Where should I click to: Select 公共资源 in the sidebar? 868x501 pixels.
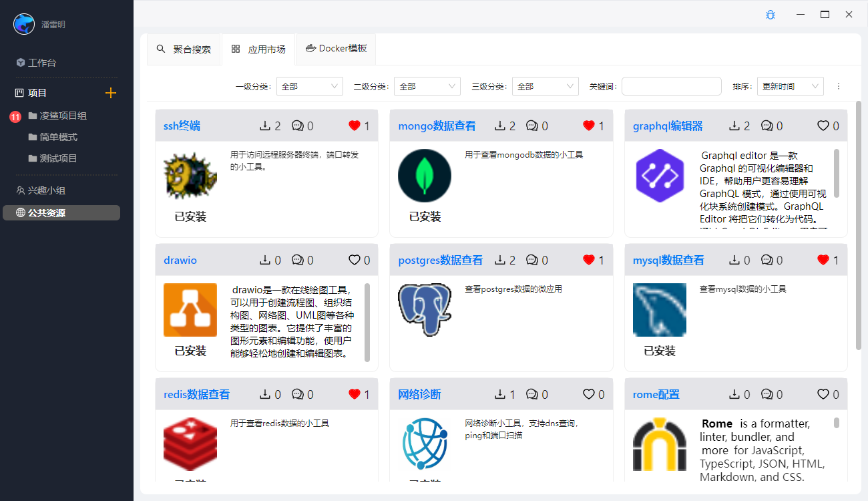pos(61,213)
